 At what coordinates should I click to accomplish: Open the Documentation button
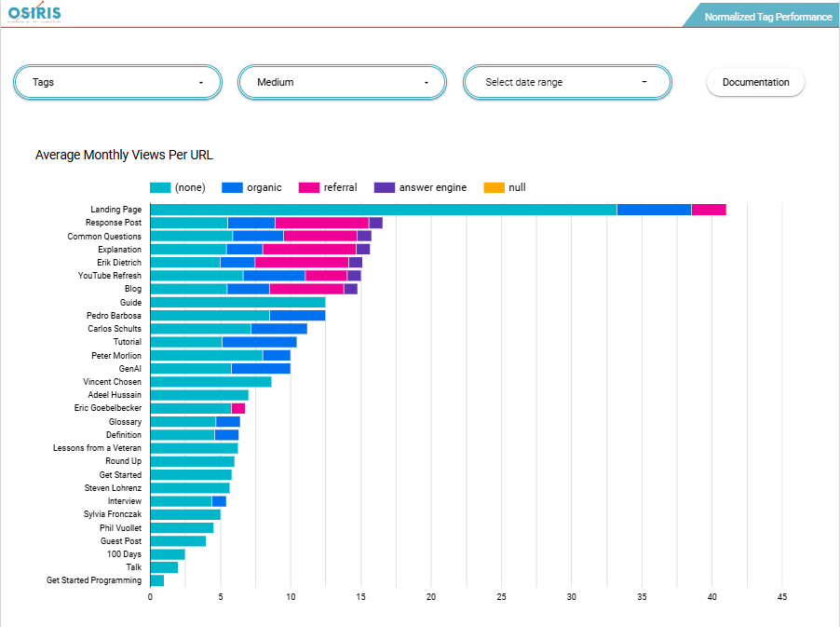click(755, 82)
